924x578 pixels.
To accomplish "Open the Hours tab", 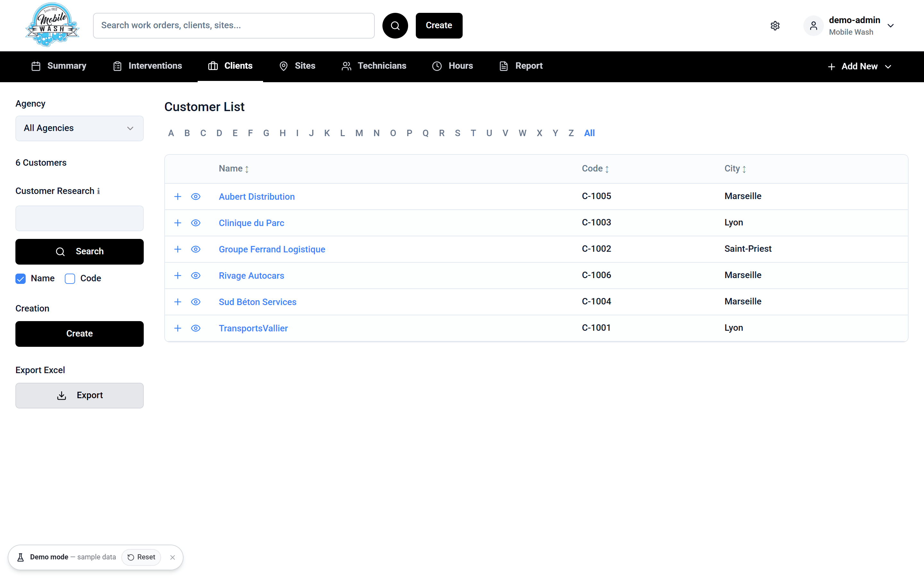I will pyautogui.click(x=452, y=66).
